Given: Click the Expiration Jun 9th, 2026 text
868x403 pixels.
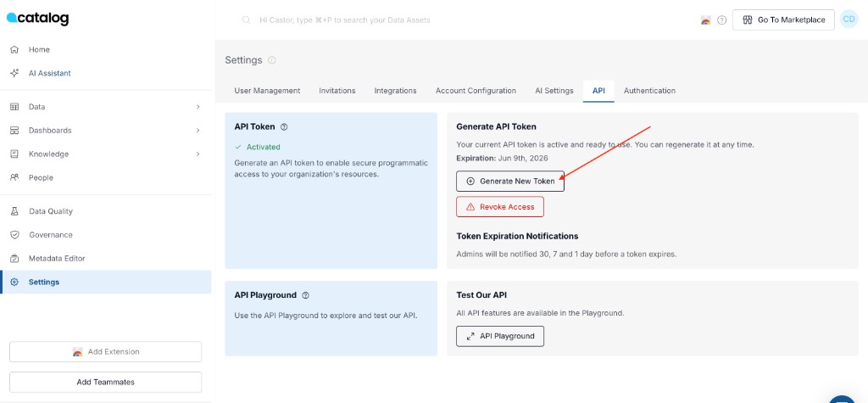Looking at the screenshot, I should click(502, 159).
